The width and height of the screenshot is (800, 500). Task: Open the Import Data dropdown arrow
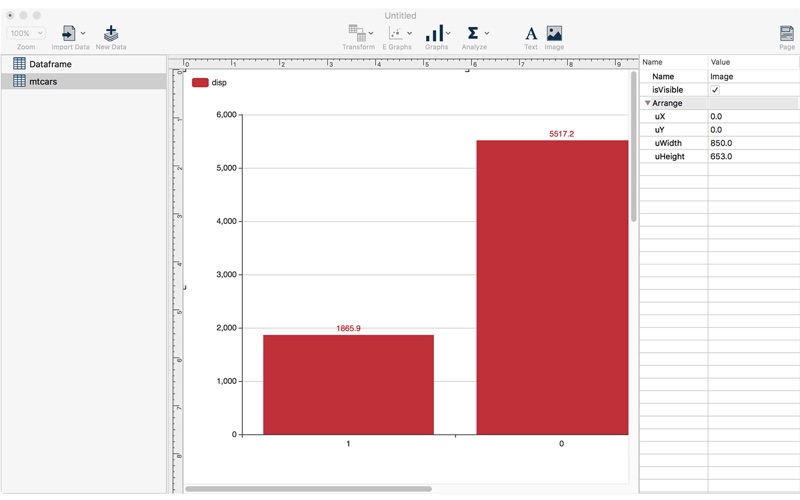coord(83,34)
